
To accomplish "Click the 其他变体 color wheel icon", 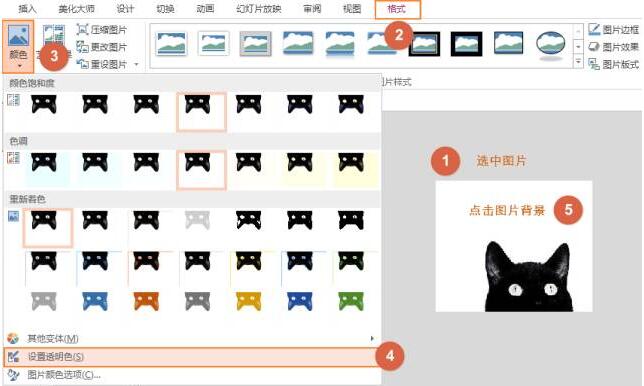I will pos(13,338).
